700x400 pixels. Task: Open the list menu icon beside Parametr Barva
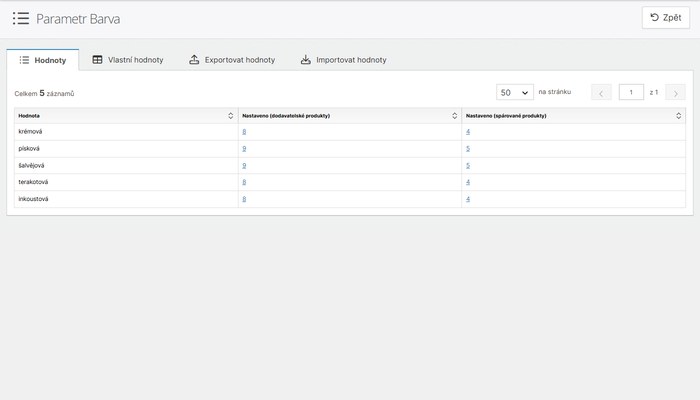pyautogui.click(x=21, y=18)
